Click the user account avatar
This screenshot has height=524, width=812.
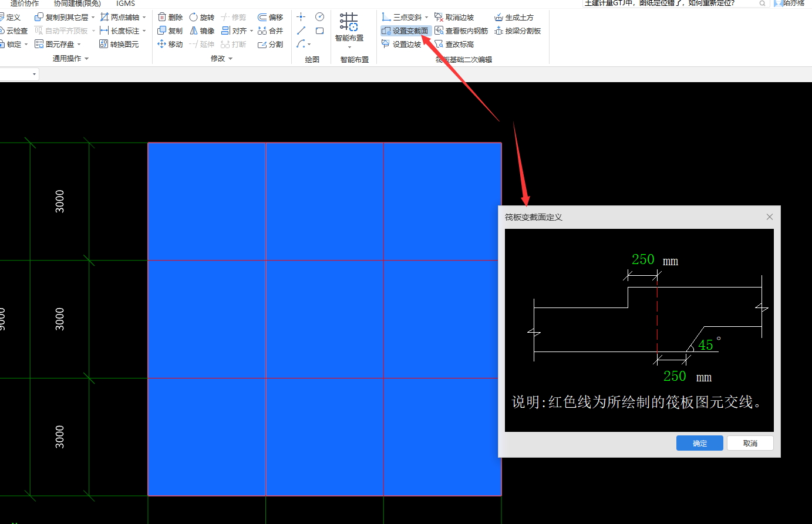(778, 4)
